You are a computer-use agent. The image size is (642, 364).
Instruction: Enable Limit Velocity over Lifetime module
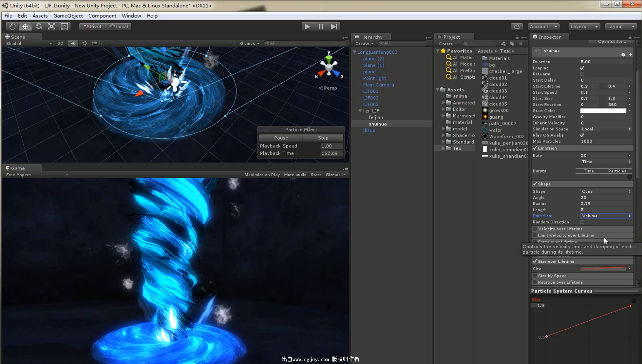[x=535, y=236]
